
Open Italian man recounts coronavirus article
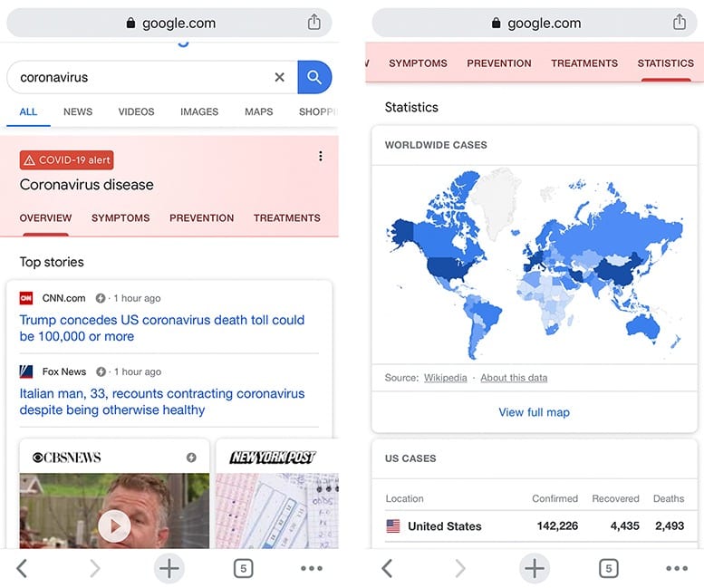pyautogui.click(x=161, y=401)
